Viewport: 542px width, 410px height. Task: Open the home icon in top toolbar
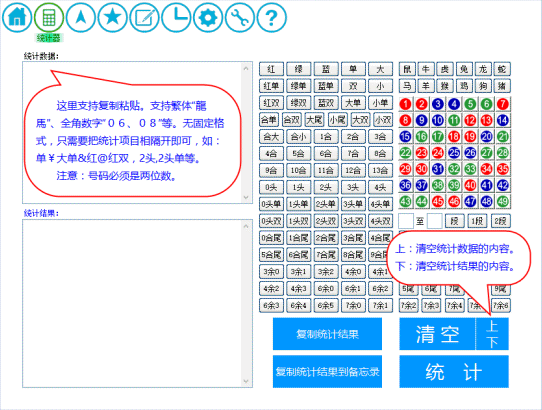pyautogui.click(x=17, y=17)
